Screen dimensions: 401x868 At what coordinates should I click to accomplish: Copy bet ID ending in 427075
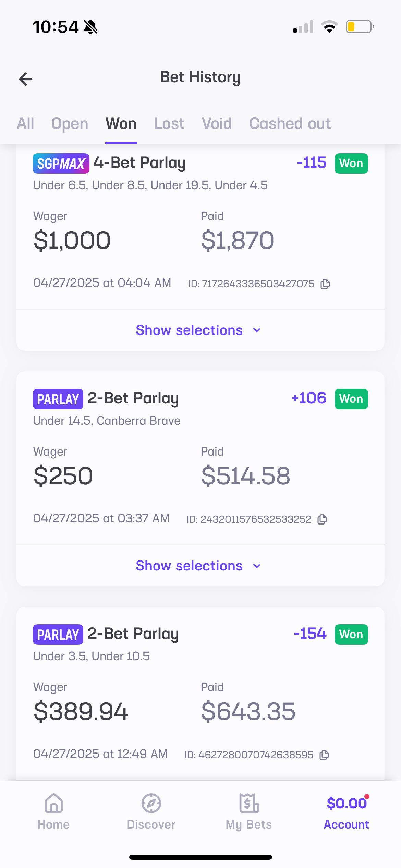pos(325,284)
